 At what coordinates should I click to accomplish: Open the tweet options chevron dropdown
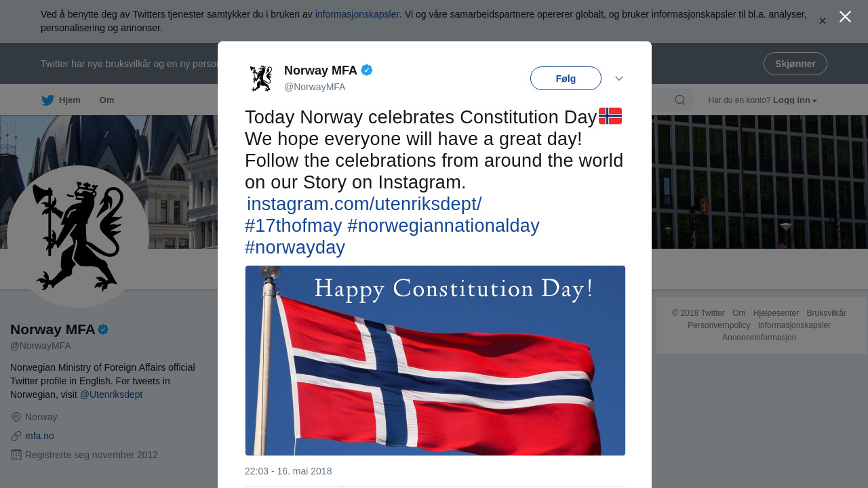pos(619,79)
